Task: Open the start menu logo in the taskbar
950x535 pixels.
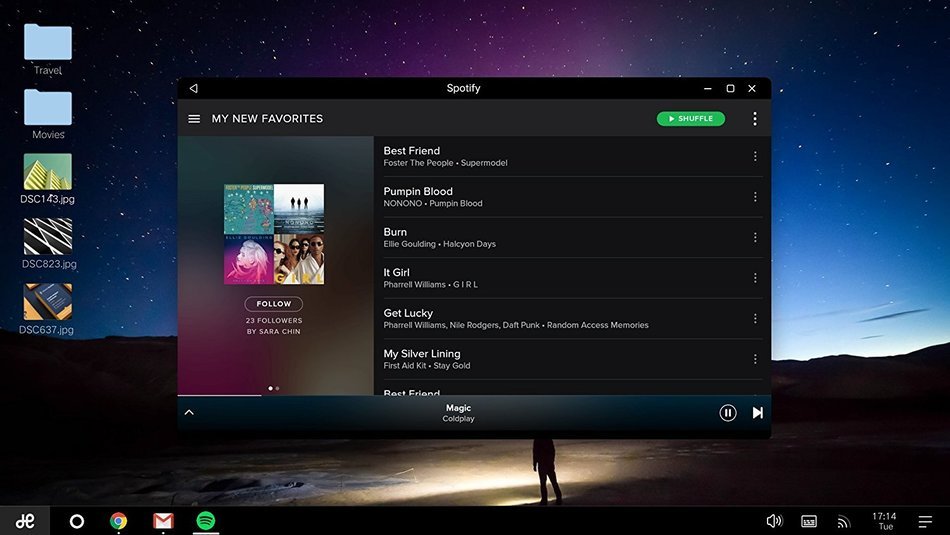Action: click(x=25, y=521)
